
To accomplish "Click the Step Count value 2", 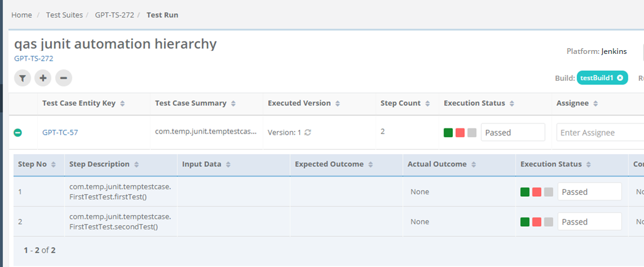I will pos(382,132).
